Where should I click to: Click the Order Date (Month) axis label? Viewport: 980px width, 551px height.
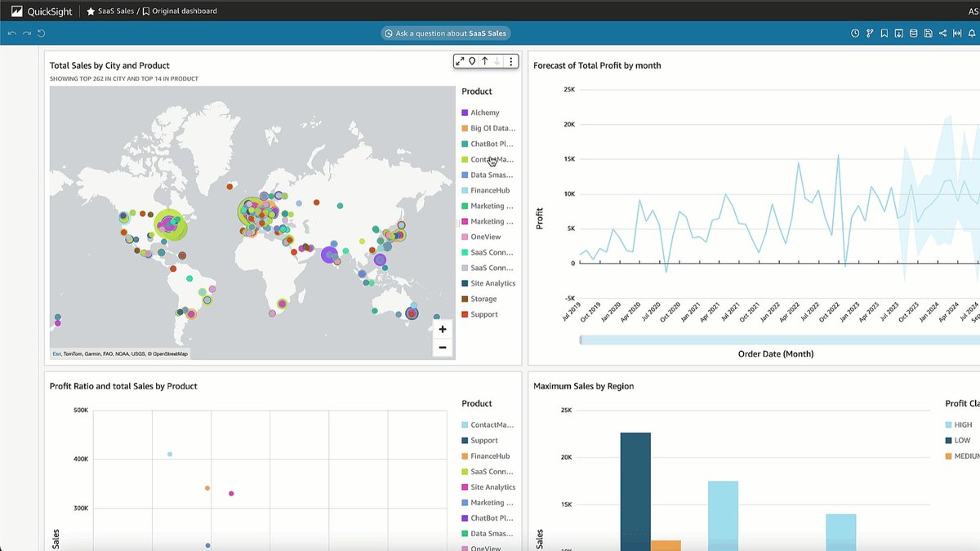(776, 353)
